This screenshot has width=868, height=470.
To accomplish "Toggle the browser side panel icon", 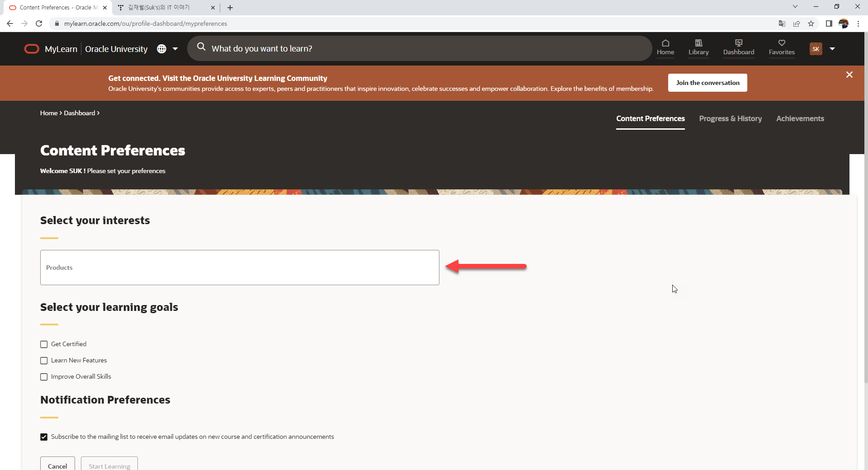I will tap(829, 23).
